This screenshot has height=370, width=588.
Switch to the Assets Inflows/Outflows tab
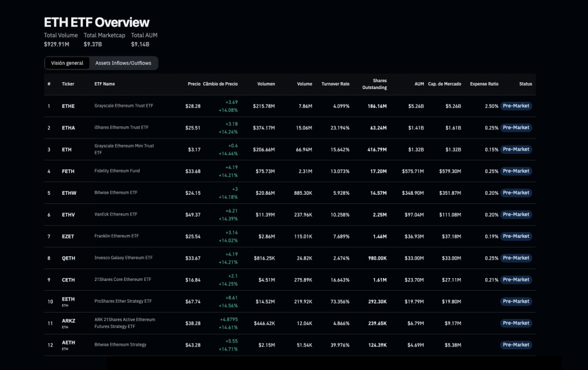pos(123,63)
